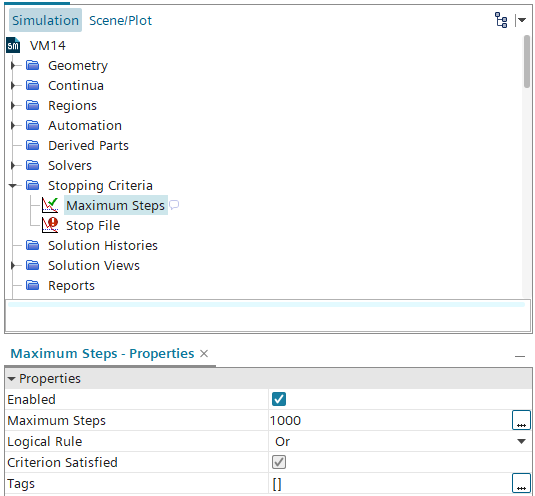Open the Tags editor ellipsis button
535x496 pixels.
click(x=521, y=483)
